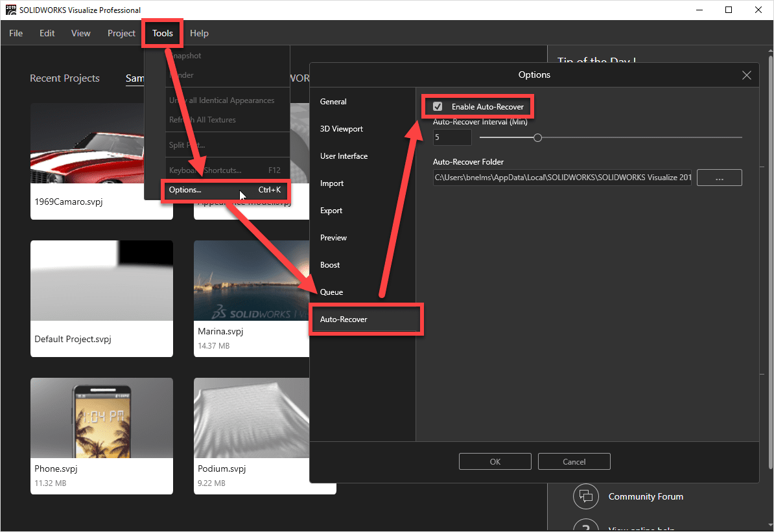Open the Community Forum link

(646, 496)
